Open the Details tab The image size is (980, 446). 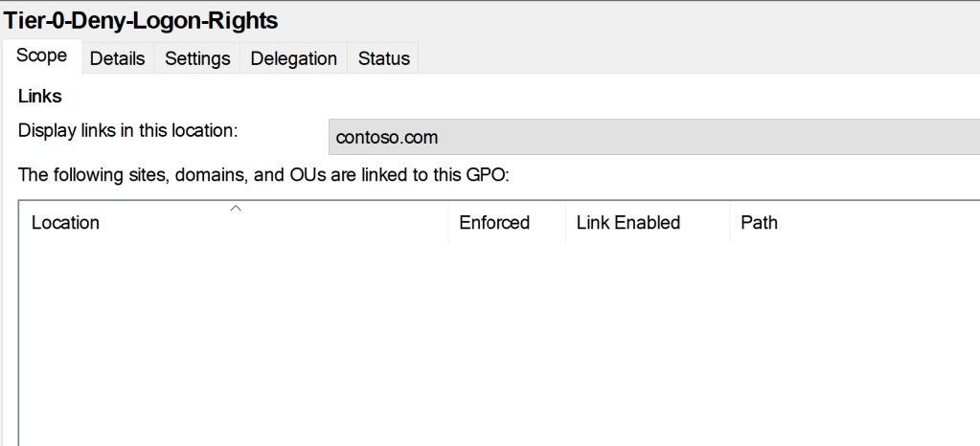pos(117,58)
